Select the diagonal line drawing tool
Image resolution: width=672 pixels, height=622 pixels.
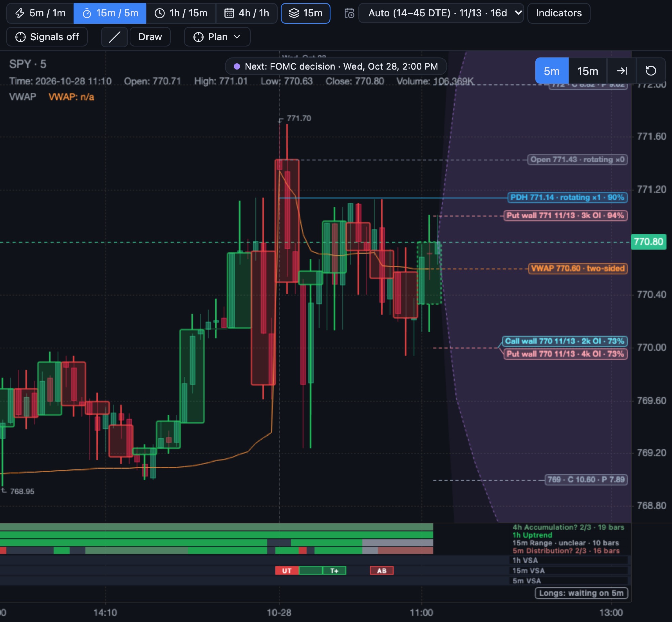point(115,37)
